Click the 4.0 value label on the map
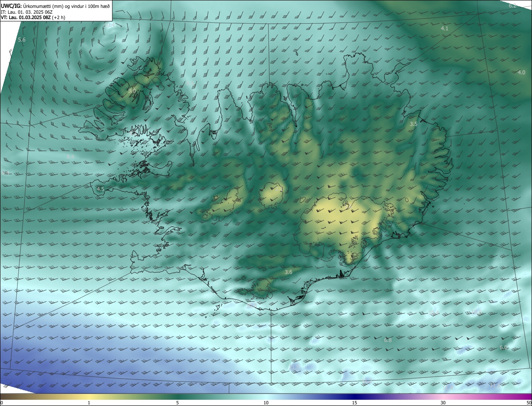This screenshot has width=532, height=406. click(522, 72)
